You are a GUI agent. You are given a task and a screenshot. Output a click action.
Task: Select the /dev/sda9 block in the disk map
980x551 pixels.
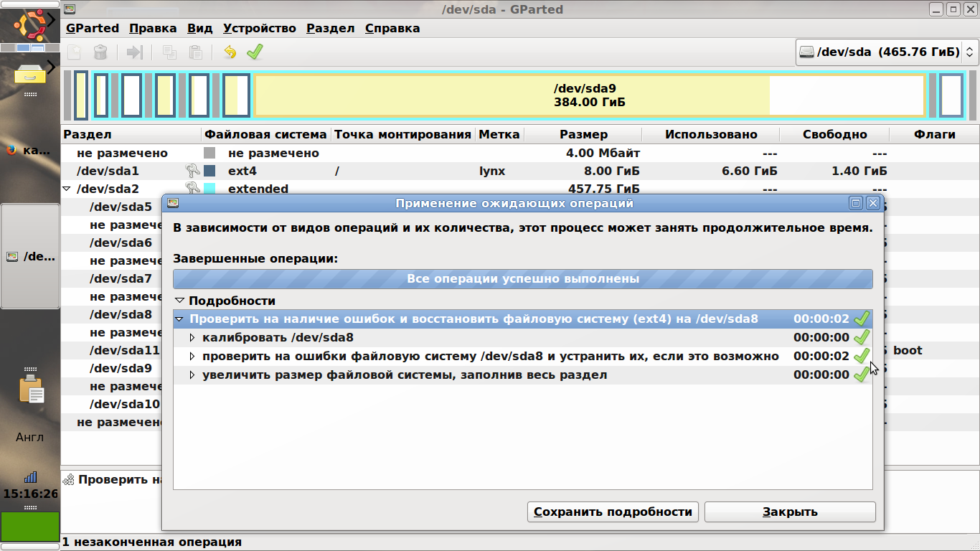click(590, 95)
